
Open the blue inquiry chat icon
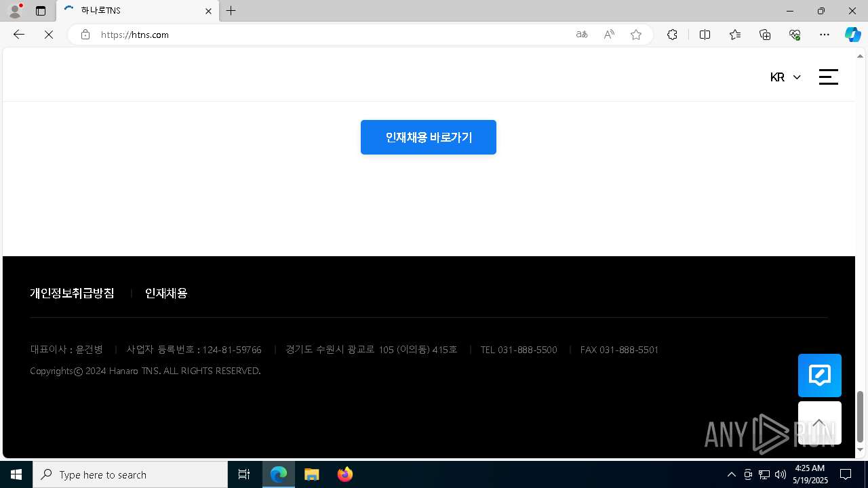point(820,375)
